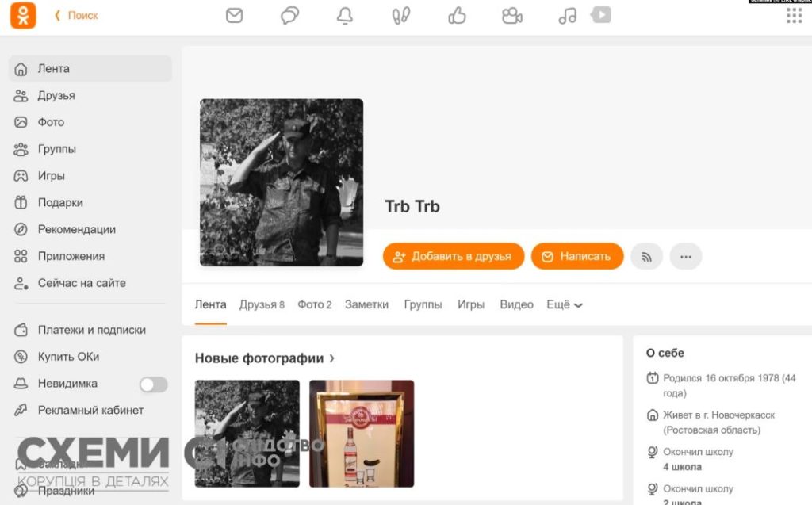Screen dimensions: 812x505
Task: Open the apps grid icon at top right
Action: (x=794, y=16)
